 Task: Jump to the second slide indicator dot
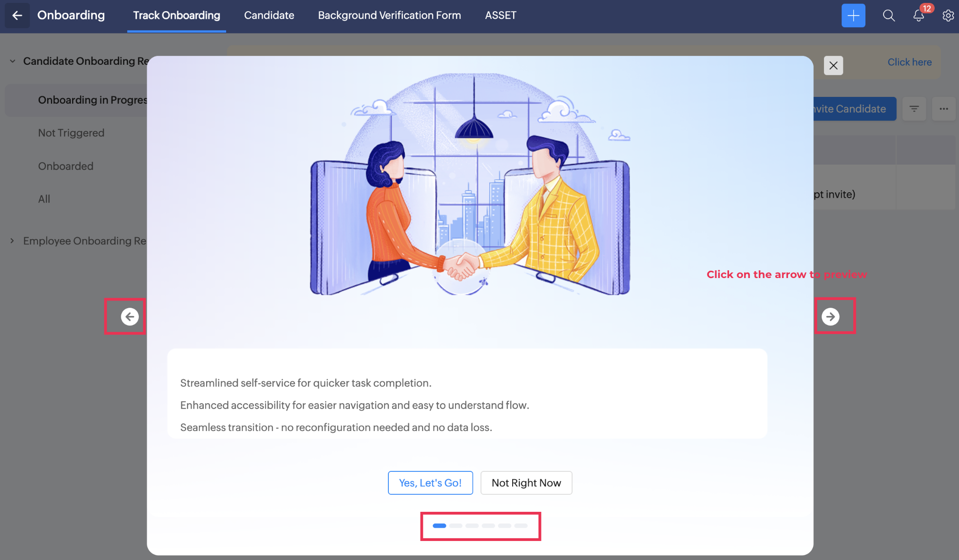(x=456, y=526)
